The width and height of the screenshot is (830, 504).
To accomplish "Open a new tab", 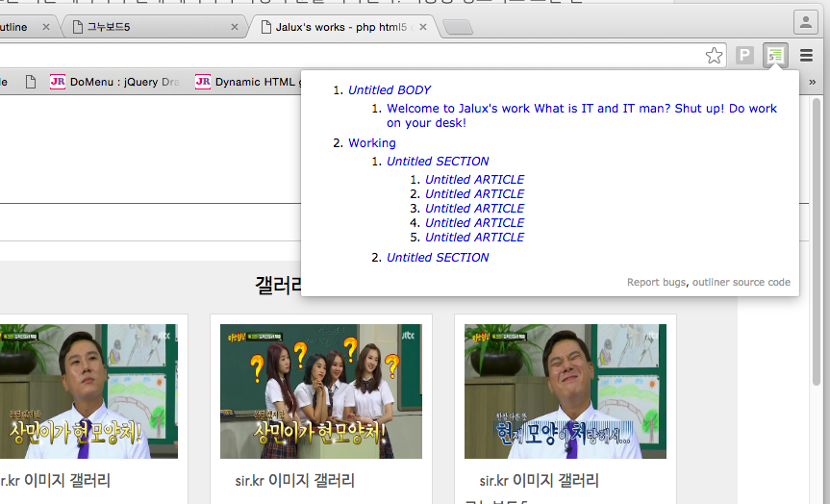I will point(458,27).
